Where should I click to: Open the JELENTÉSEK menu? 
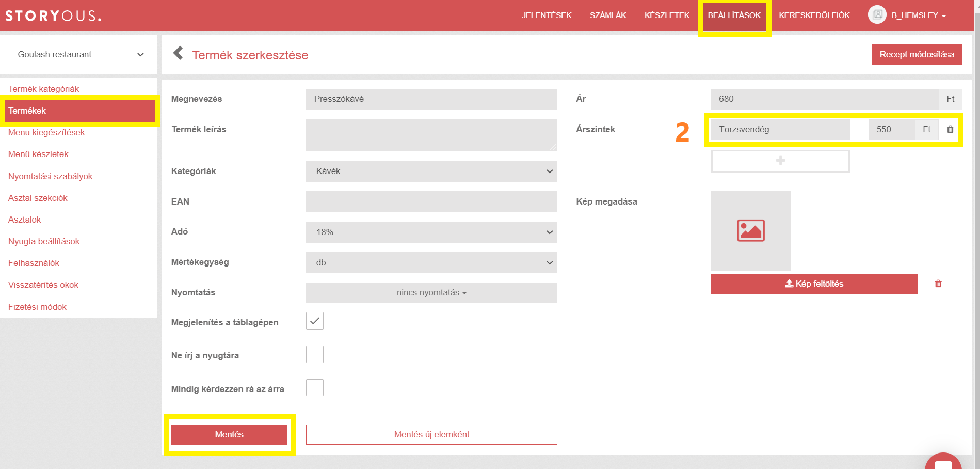click(x=547, y=15)
